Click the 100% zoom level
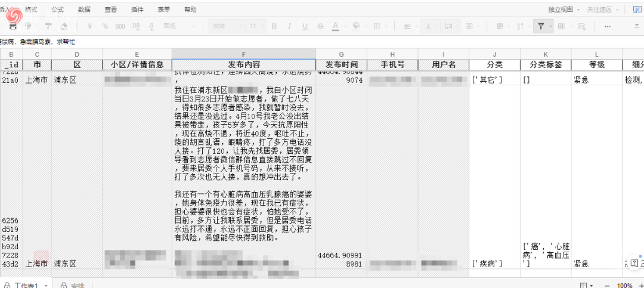Screen dimensions: 644x288 coord(625,286)
